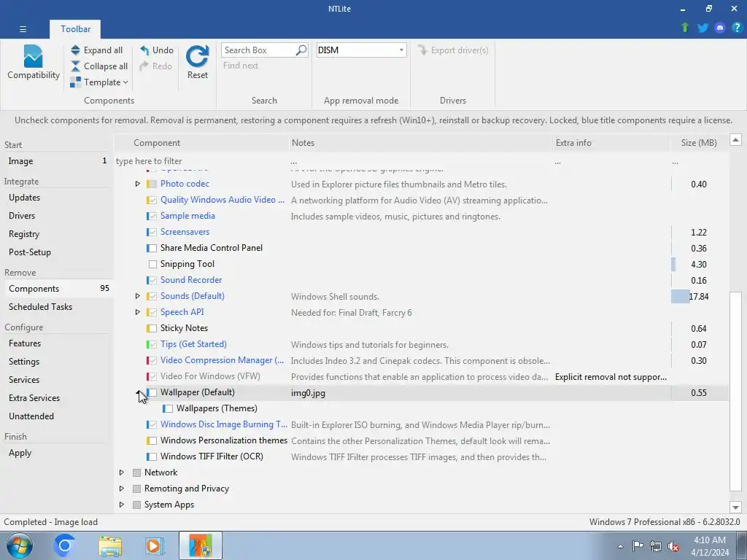The image size is (747, 560).
Task: Uncheck the Sample media checkbox
Action: pos(152,216)
